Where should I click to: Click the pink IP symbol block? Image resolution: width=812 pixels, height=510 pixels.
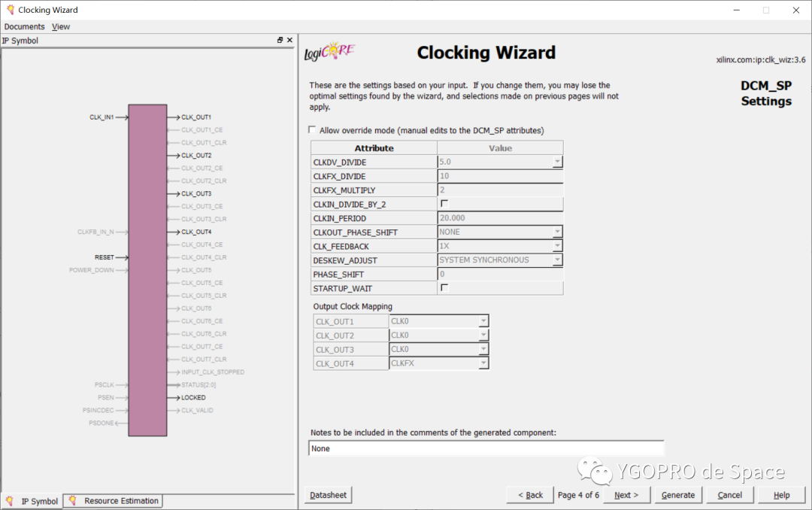(x=147, y=270)
